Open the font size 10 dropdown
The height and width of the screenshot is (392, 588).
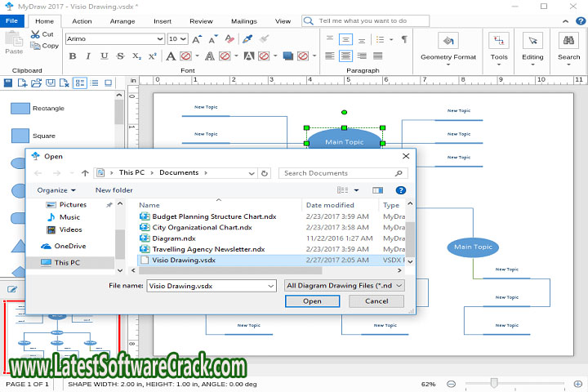coord(183,38)
